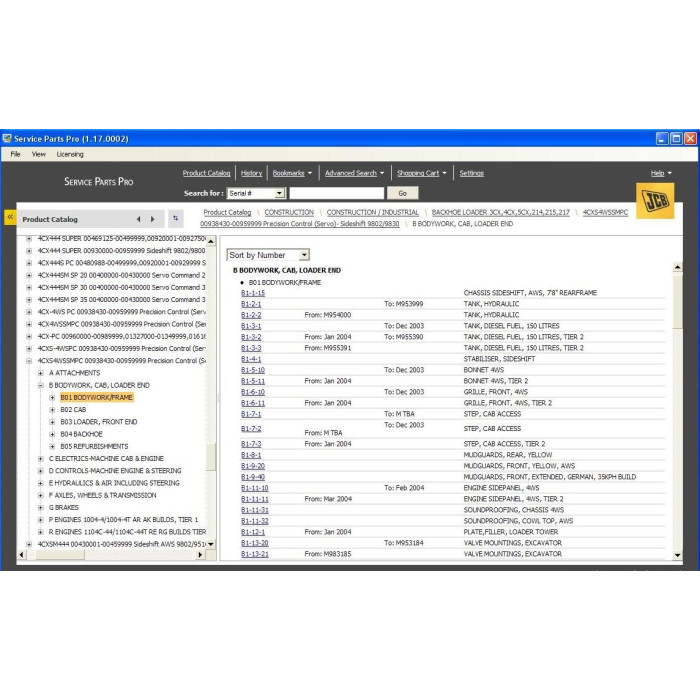Click the Go search button
This screenshot has height=700, width=700.
402,193
